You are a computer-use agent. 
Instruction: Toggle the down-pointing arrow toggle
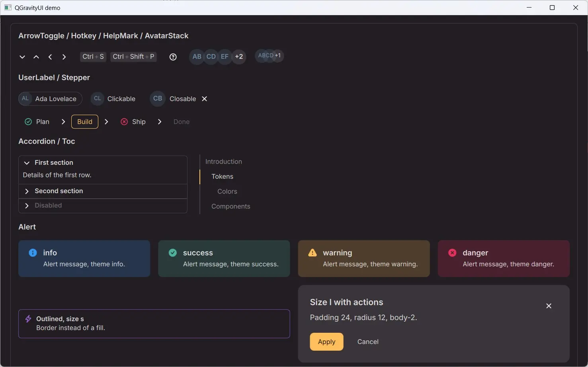pos(22,57)
